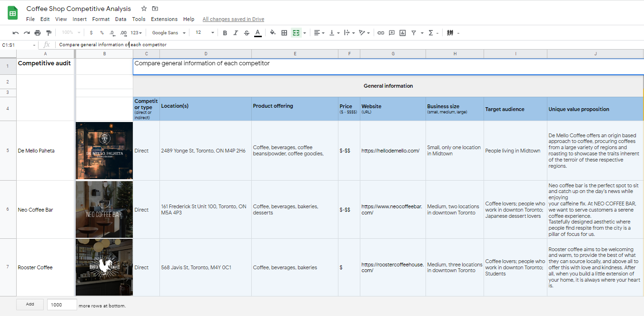This screenshot has width=644, height=316.
Task: Click the Name box showing C1:S1
Action: [x=19, y=45]
